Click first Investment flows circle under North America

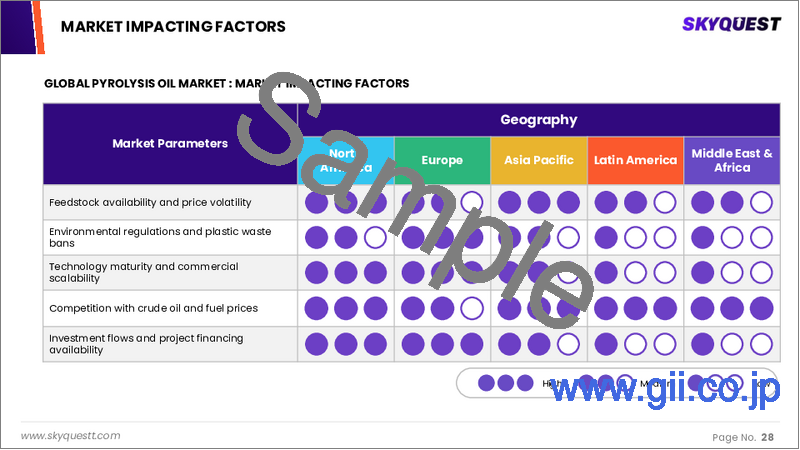point(316,344)
